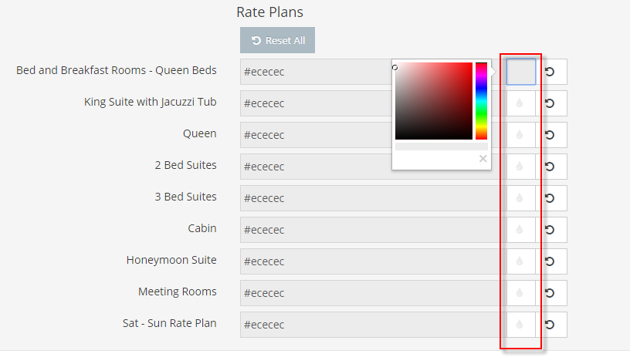
Task: Pick a color in the saturation gradient square
Action: pos(433,100)
